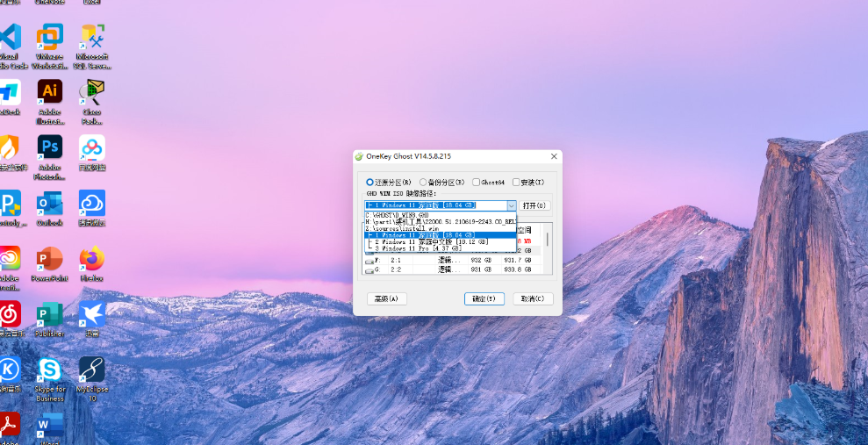
Task: Select the Firefox desktop icon
Action: click(x=92, y=263)
